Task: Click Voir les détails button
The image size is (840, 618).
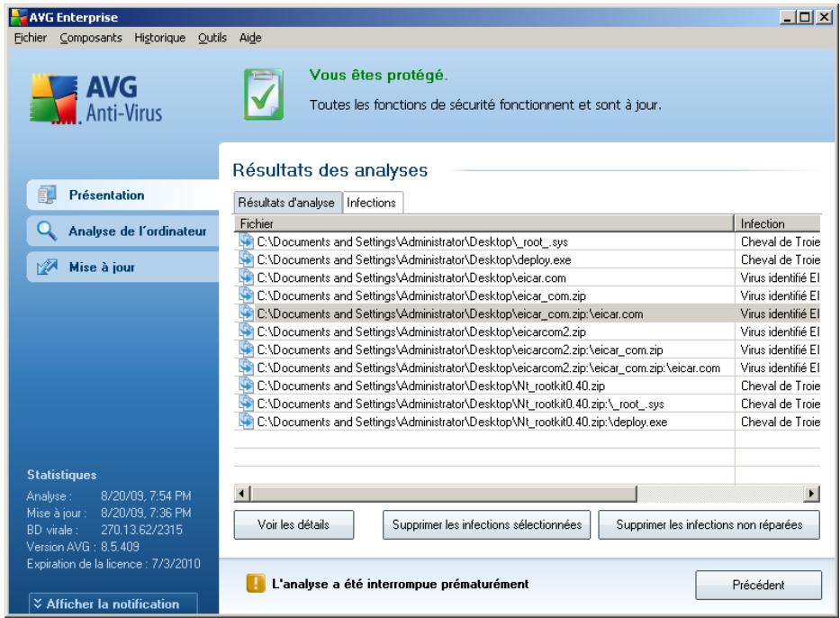Action: pos(294,524)
